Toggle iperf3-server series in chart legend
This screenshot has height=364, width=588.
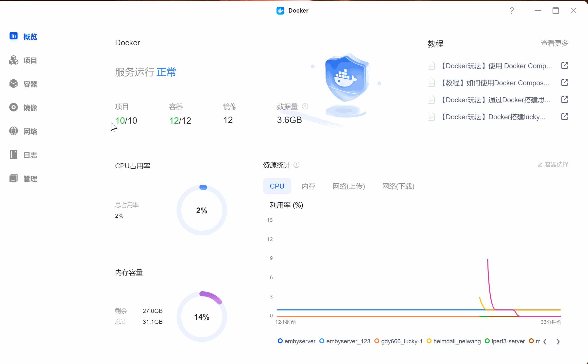[505, 341]
